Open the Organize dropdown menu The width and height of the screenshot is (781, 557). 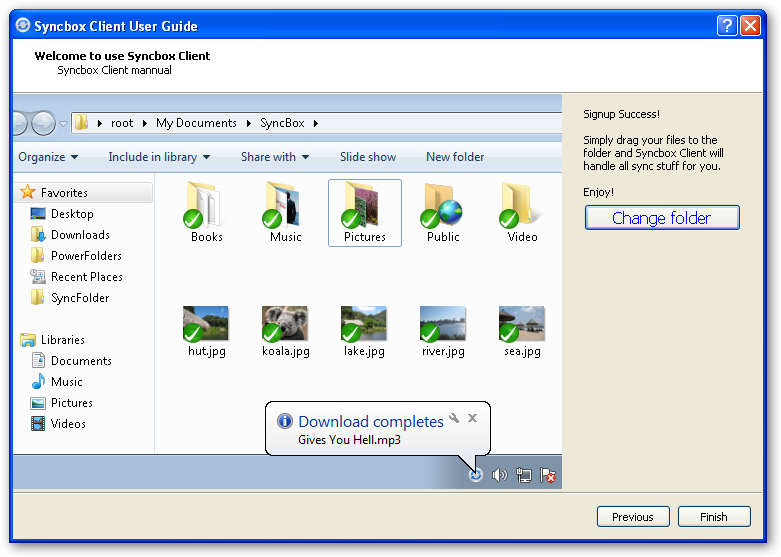[48, 157]
